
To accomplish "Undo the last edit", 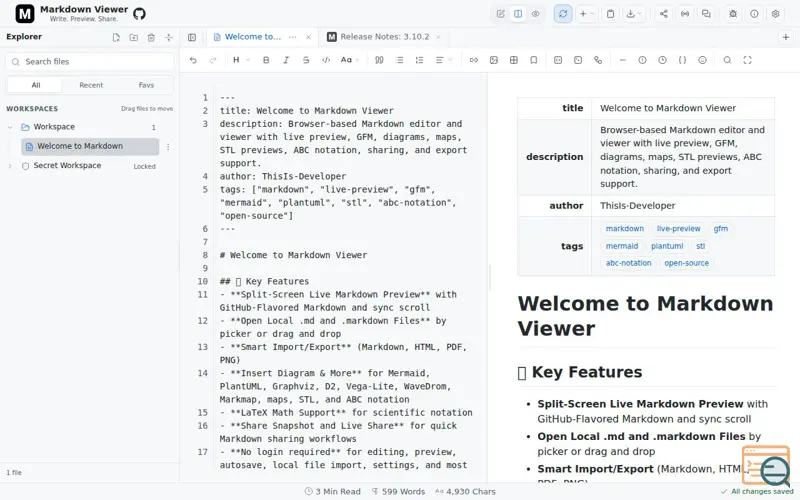I will point(193,60).
